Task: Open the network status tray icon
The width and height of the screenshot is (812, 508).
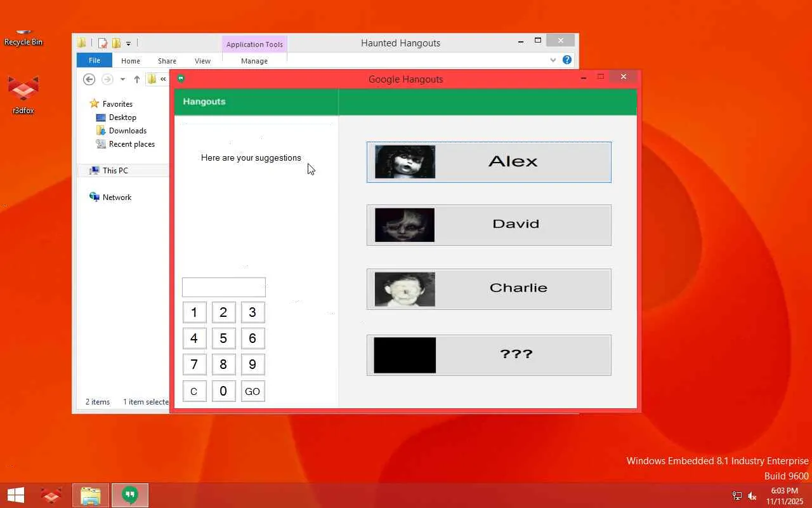Action: coord(737,496)
